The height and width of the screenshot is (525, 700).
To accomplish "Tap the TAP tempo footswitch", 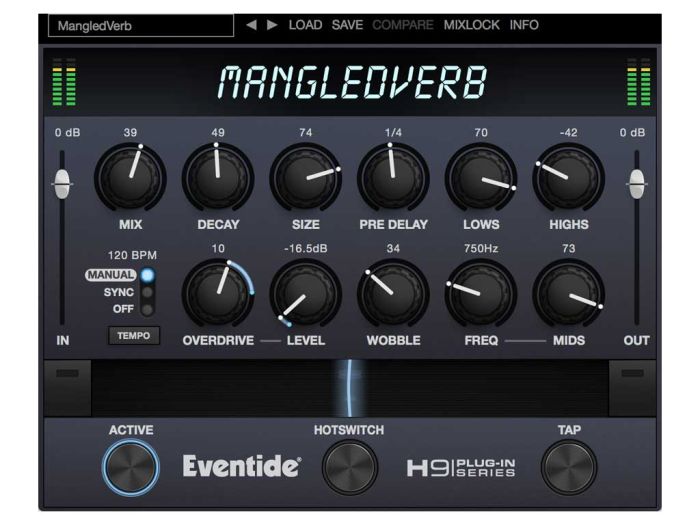I will (x=569, y=467).
